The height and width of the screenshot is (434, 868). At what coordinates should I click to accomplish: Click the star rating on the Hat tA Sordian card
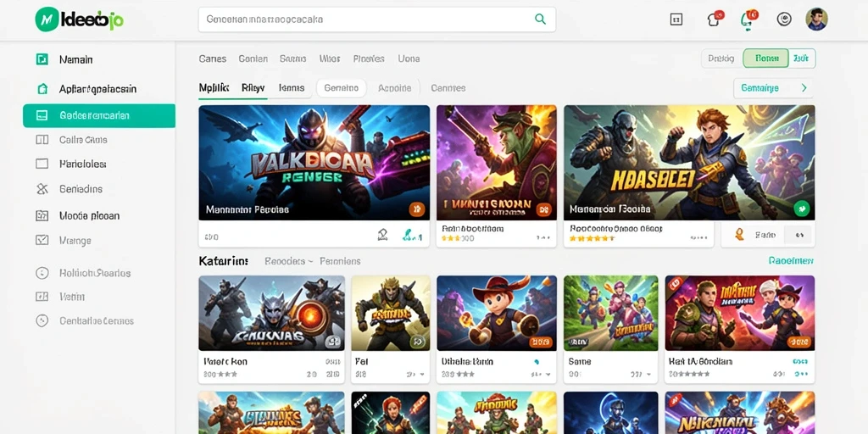click(689, 374)
